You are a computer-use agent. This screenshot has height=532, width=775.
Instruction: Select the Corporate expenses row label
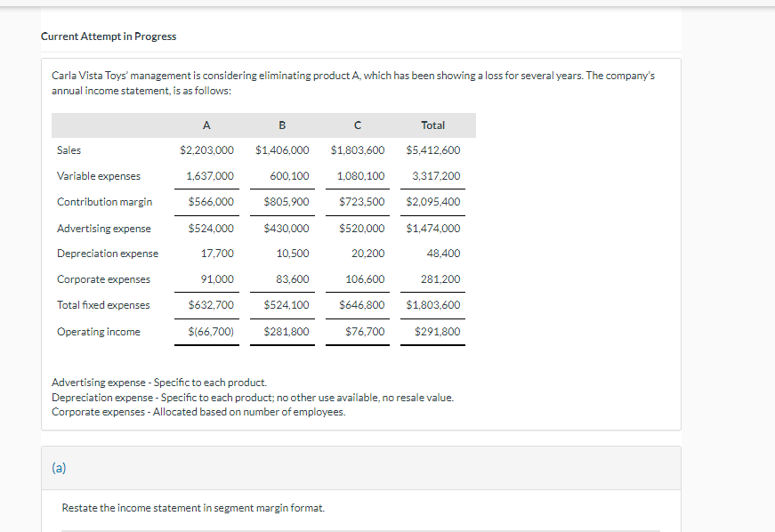point(103,279)
